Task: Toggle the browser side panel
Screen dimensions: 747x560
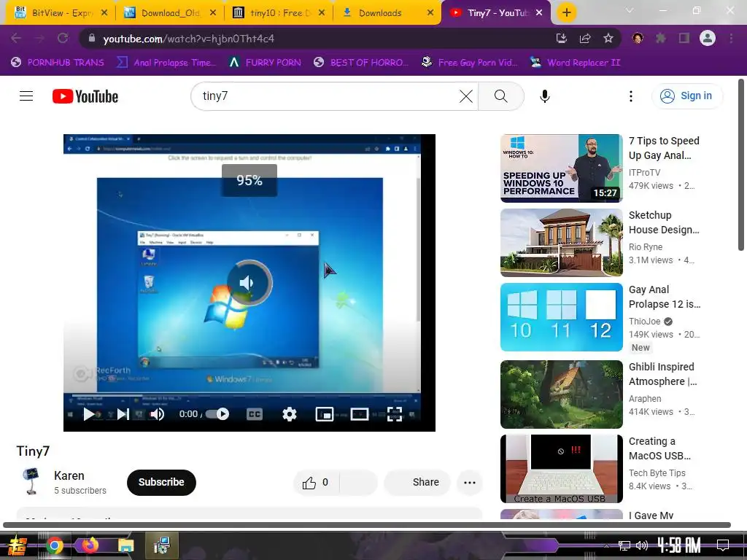Action: 684,38
